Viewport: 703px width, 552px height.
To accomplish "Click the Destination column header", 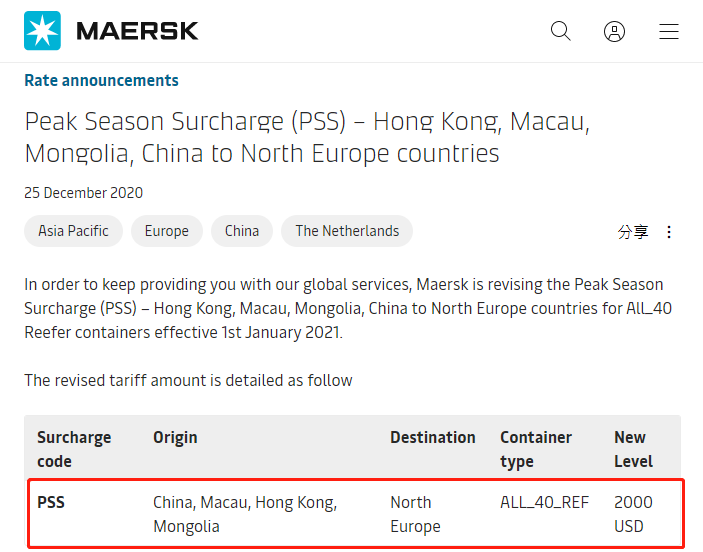I will tap(433, 438).
